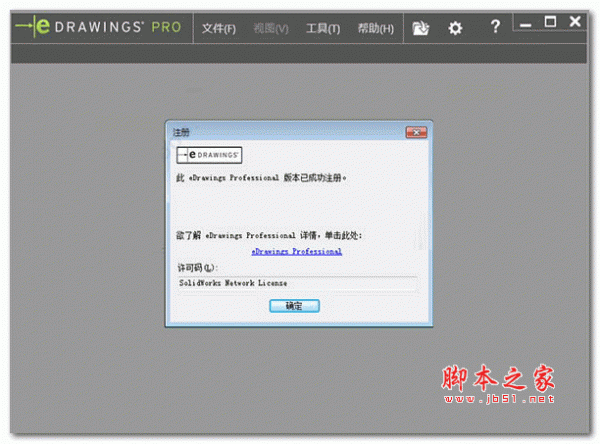Click the question mark help icon
The width and height of the screenshot is (600, 444).
pos(495,27)
